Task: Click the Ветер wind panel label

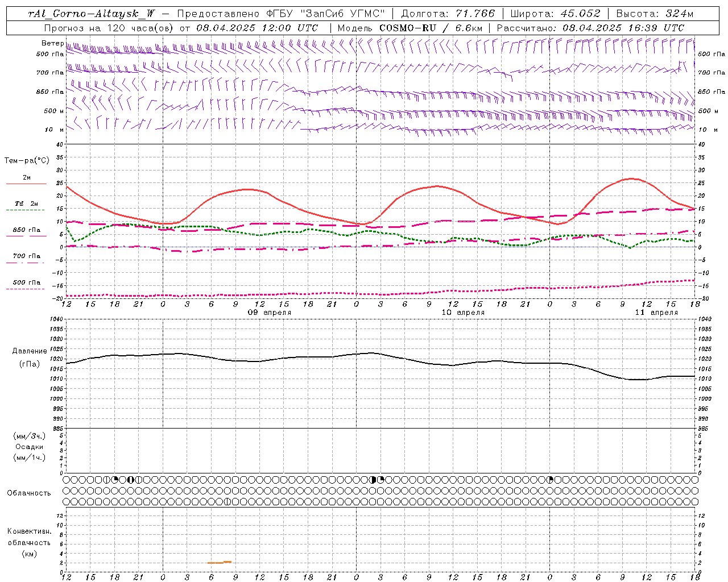Action: click(52, 43)
